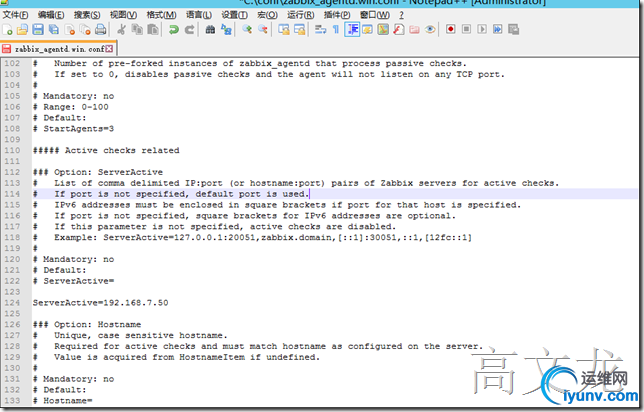
Task: Print the current document
Action: click(101, 30)
